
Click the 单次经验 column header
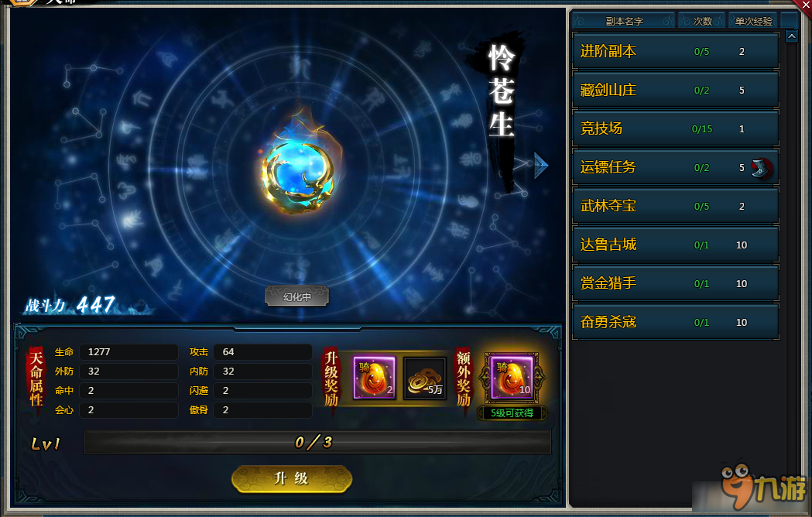[753, 21]
